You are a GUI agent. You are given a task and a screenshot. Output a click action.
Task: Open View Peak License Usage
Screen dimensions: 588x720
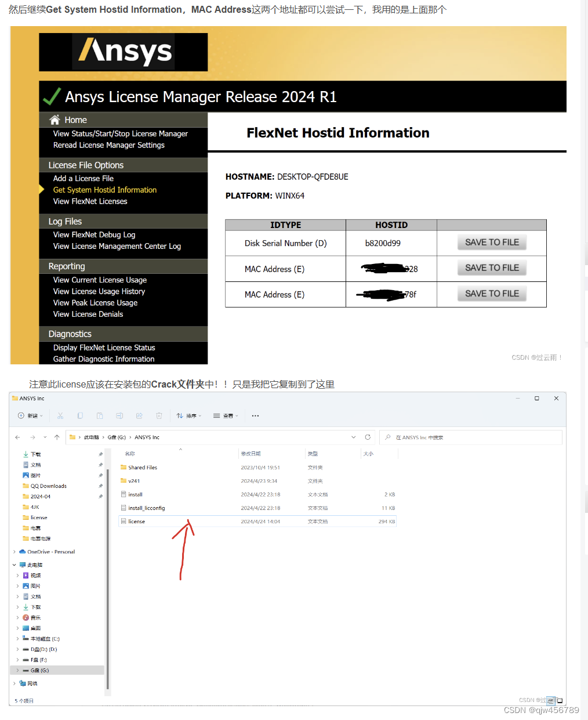pyautogui.click(x=96, y=303)
